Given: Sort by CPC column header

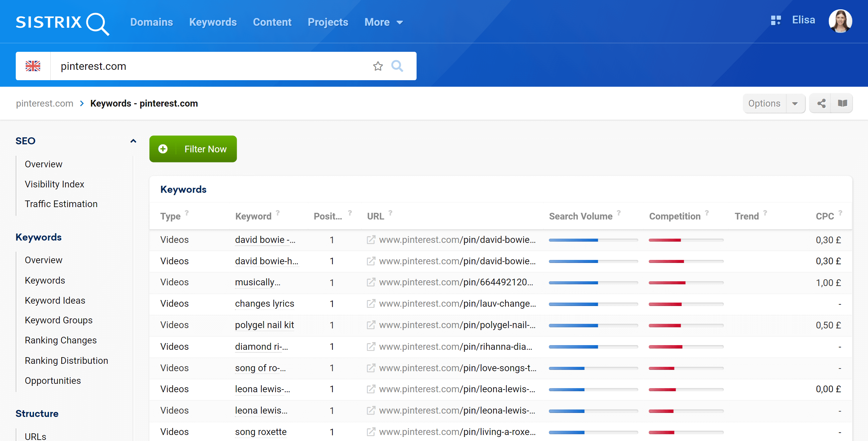Looking at the screenshot, I should pos(825,216).
